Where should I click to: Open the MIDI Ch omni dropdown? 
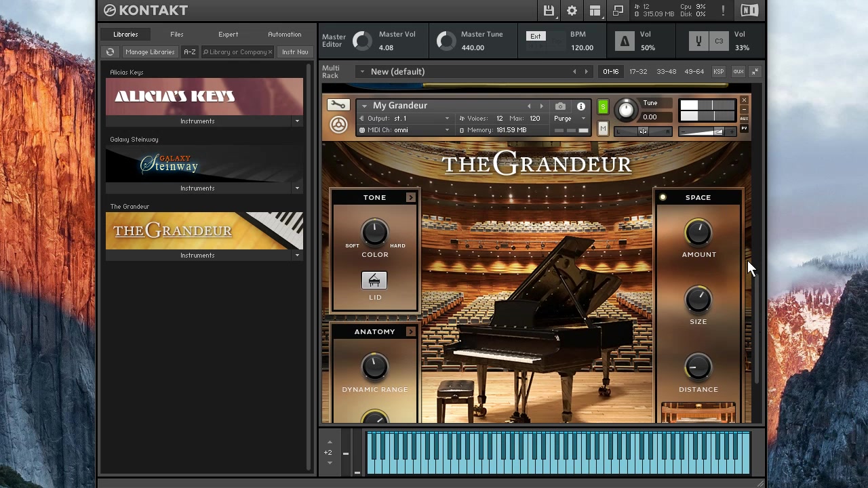coord(447,130)
